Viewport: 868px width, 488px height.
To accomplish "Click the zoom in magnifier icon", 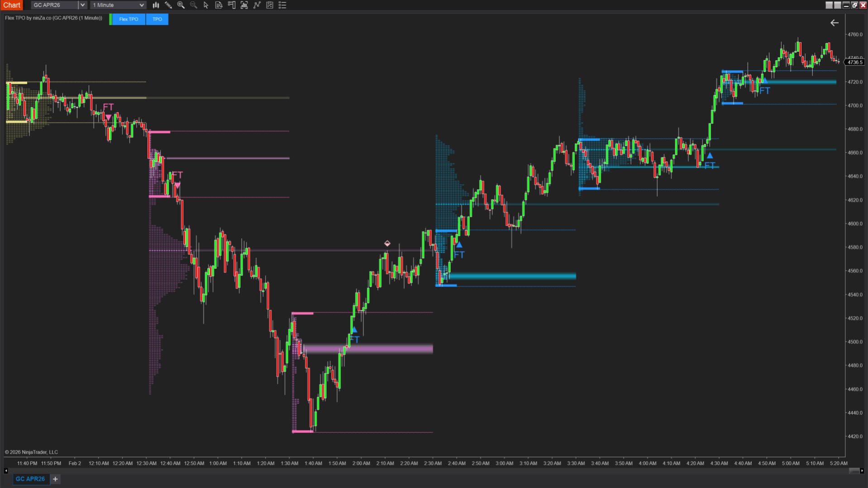I will pyautogui.click(x=181, y=5).
